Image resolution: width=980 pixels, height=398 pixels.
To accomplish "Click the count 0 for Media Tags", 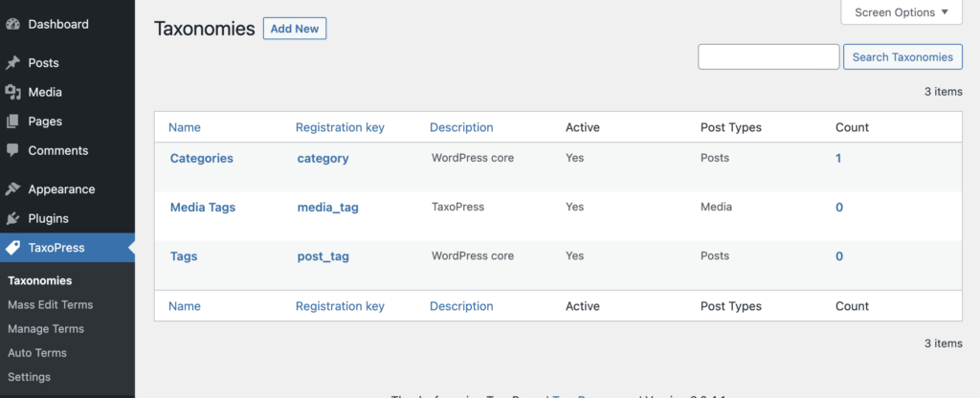I will (839, 208).
